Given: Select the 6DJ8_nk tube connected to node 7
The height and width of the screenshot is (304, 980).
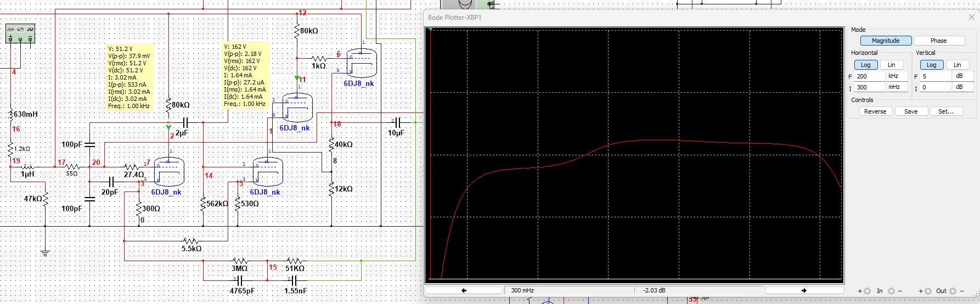Looking at the screenshot, I should (169, 172).
